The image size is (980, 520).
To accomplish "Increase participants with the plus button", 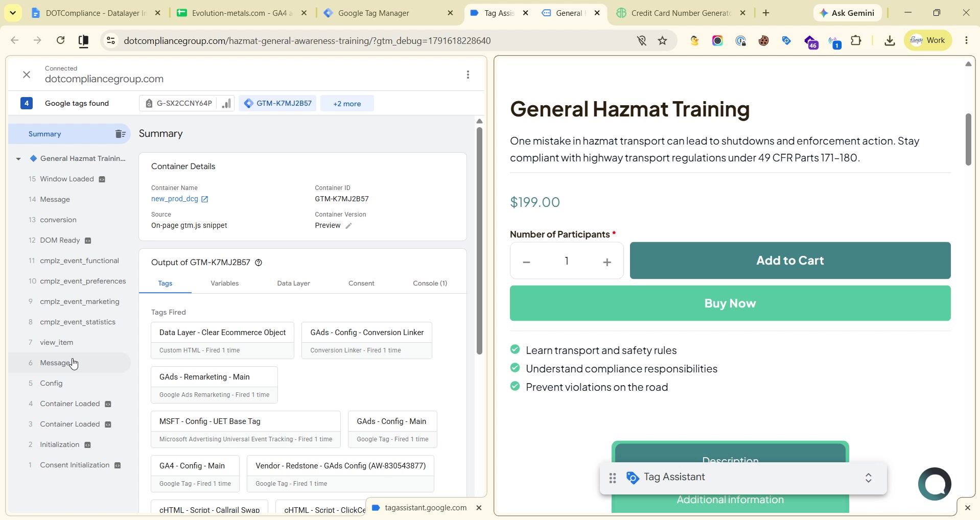I will tap(607, 262).
